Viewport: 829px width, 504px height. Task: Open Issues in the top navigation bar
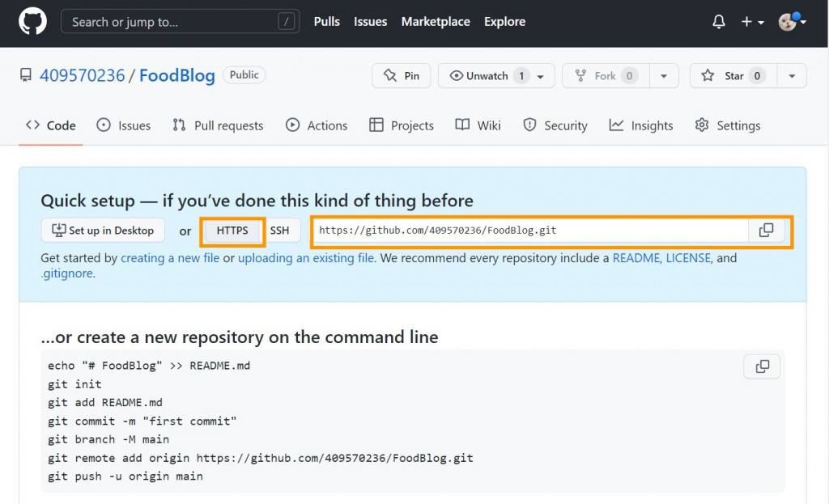coord(370,22)
